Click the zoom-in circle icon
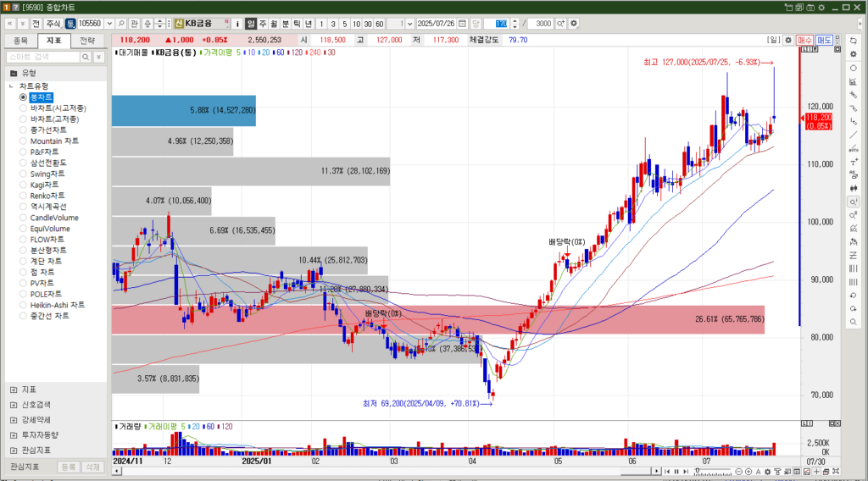868x481 pixels. pos(748,472)
